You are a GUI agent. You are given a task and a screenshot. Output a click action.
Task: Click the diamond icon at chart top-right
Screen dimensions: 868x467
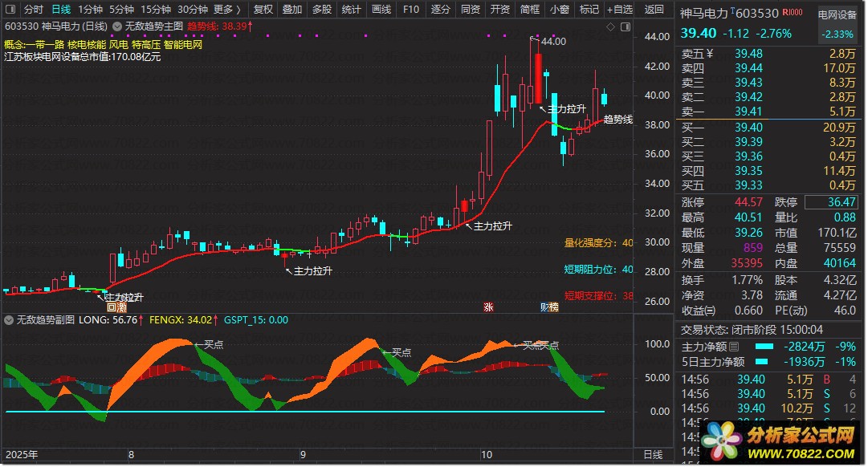610,26
